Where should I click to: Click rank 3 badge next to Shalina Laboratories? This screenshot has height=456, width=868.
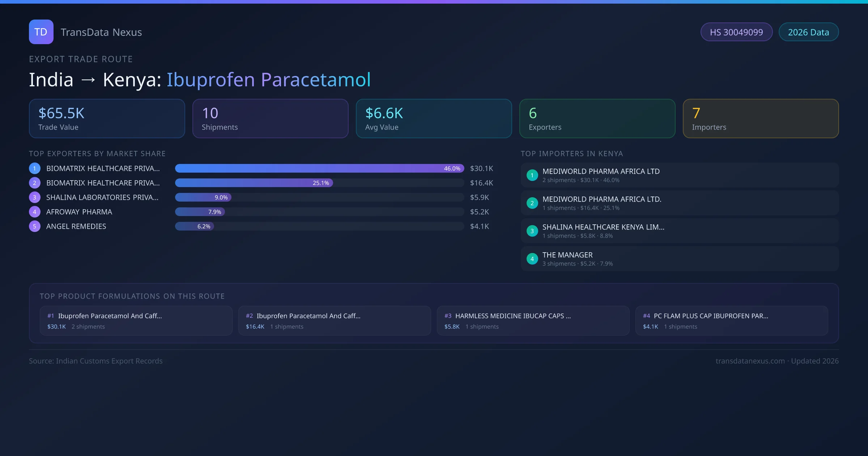[x=35, y=197]
